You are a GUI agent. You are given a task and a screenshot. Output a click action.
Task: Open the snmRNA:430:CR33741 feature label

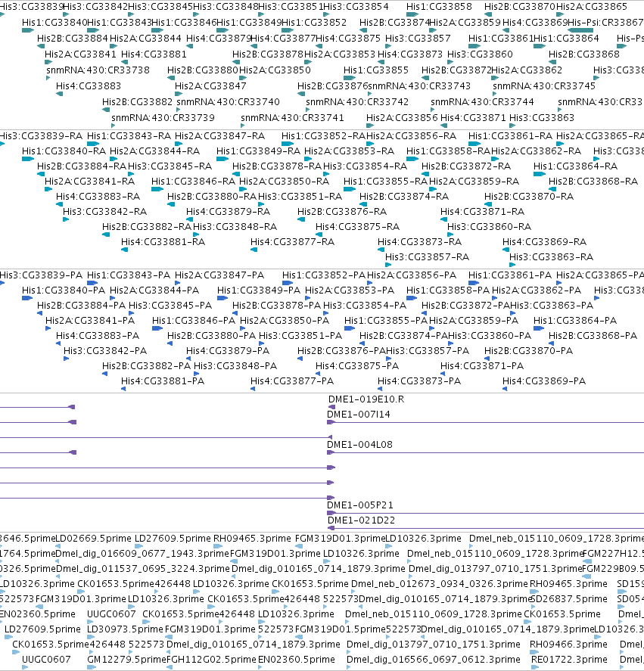click(x=292, y=118)
